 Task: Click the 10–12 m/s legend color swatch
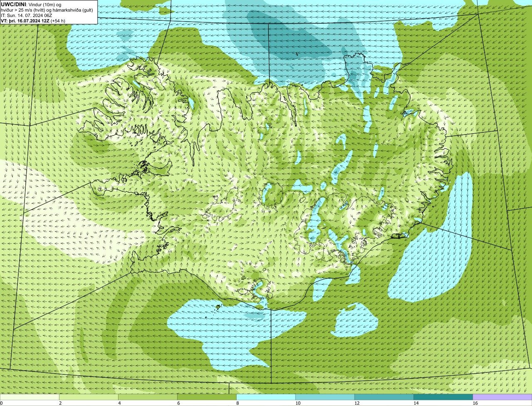pos(325,397)
